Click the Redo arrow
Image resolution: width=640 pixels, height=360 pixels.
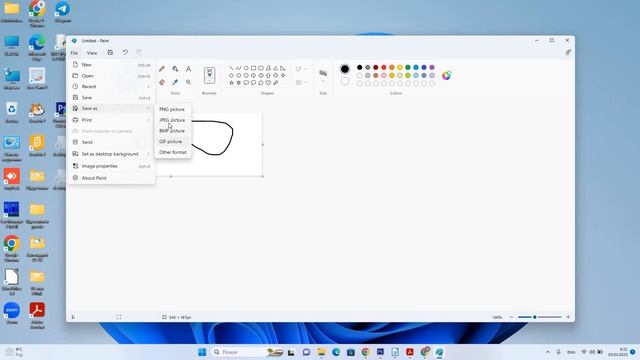tap(139, 53)
